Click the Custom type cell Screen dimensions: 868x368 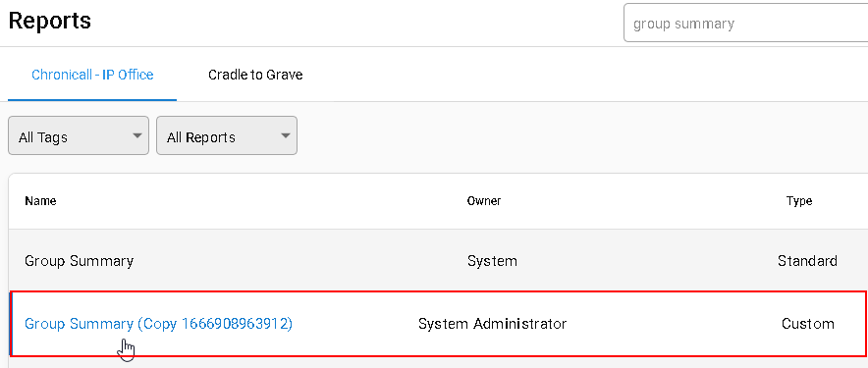click(x=808, y=324)
